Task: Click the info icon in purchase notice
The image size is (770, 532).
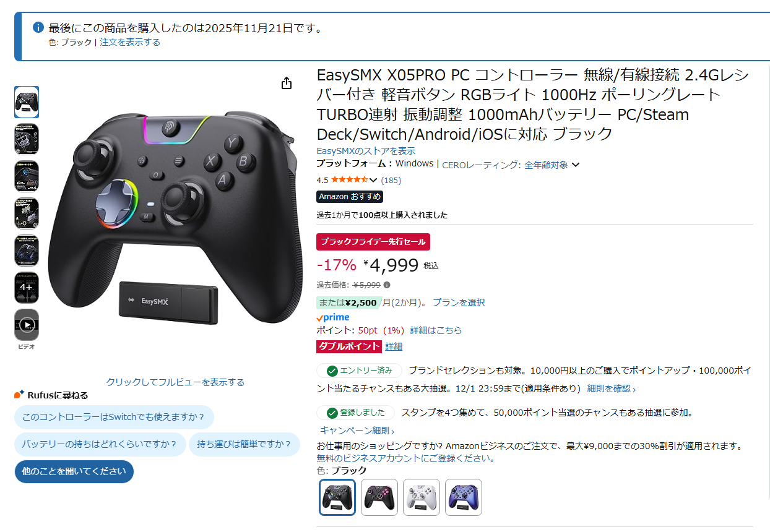Action: 38,28
